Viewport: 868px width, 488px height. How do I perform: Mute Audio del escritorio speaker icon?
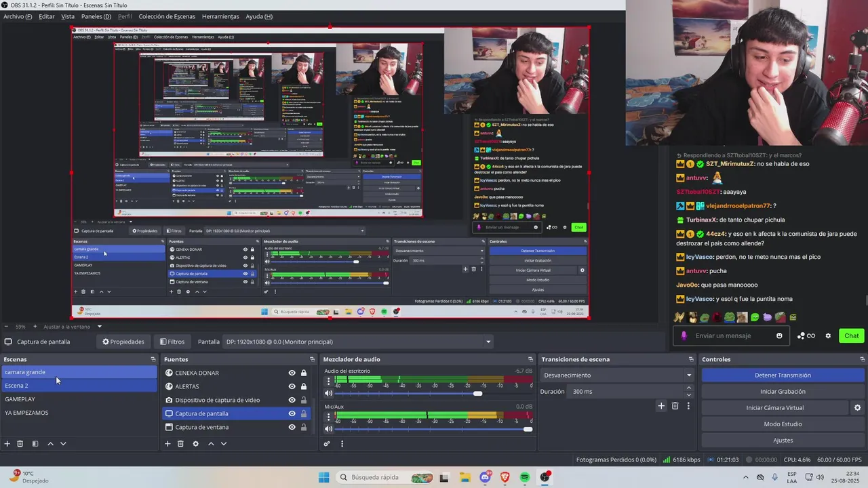(x=329, y=393)
